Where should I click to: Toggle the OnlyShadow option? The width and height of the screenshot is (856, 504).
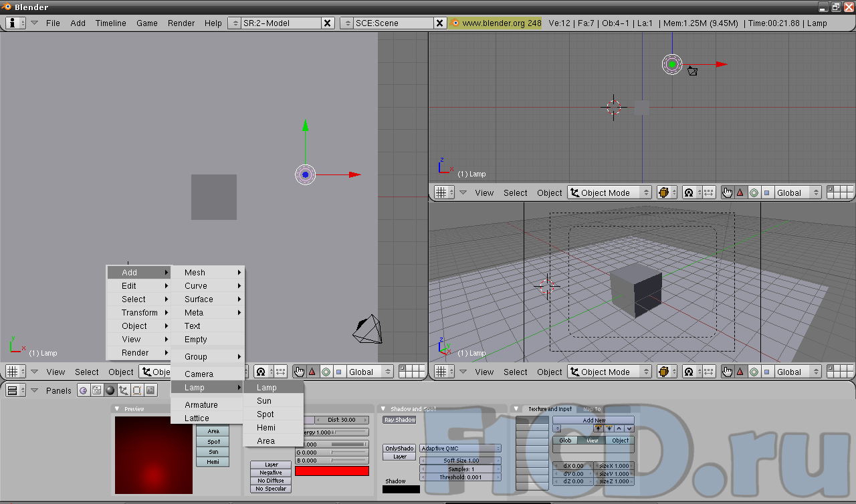[399, 449]
